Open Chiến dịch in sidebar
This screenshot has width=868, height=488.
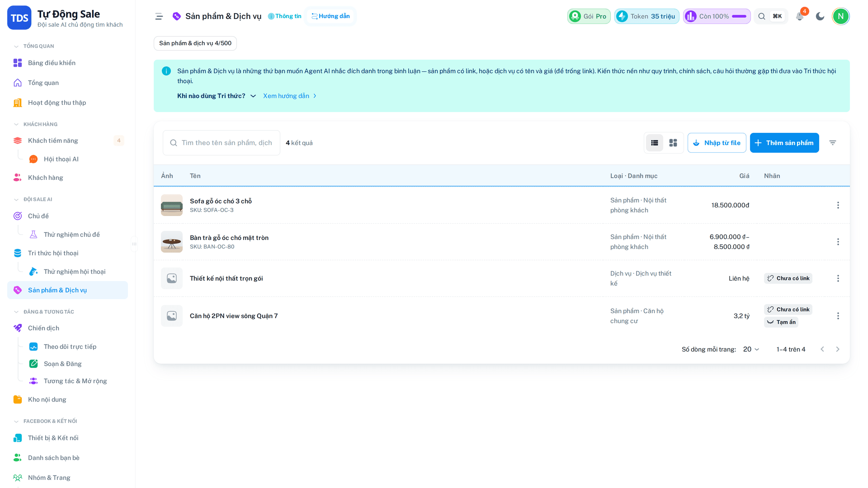(67, 328)
